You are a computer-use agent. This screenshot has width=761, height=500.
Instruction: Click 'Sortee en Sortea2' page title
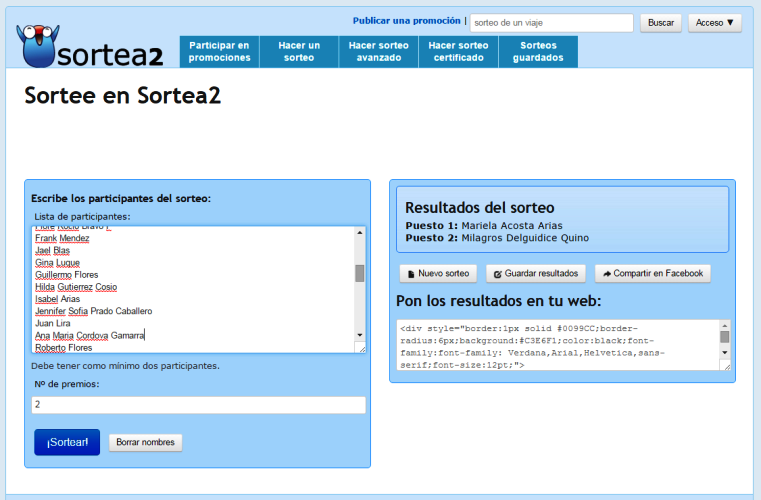click(123, 95)
